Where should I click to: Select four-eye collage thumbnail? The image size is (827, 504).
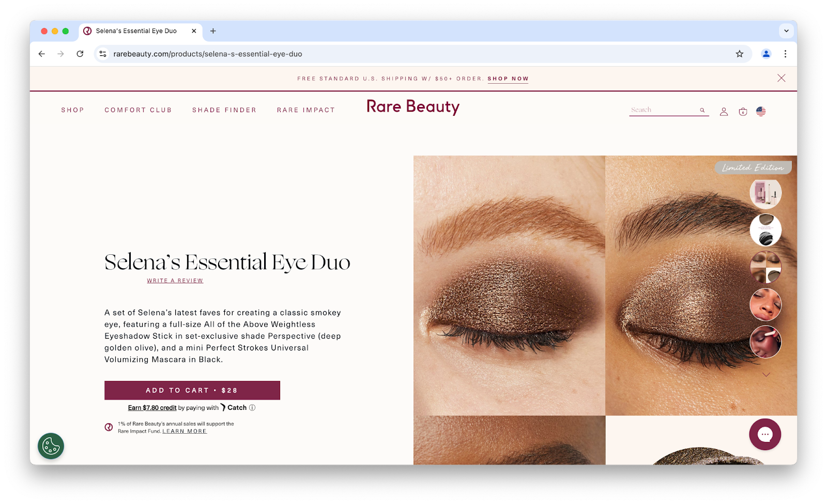pyautogui.click(x=765, y=267)
